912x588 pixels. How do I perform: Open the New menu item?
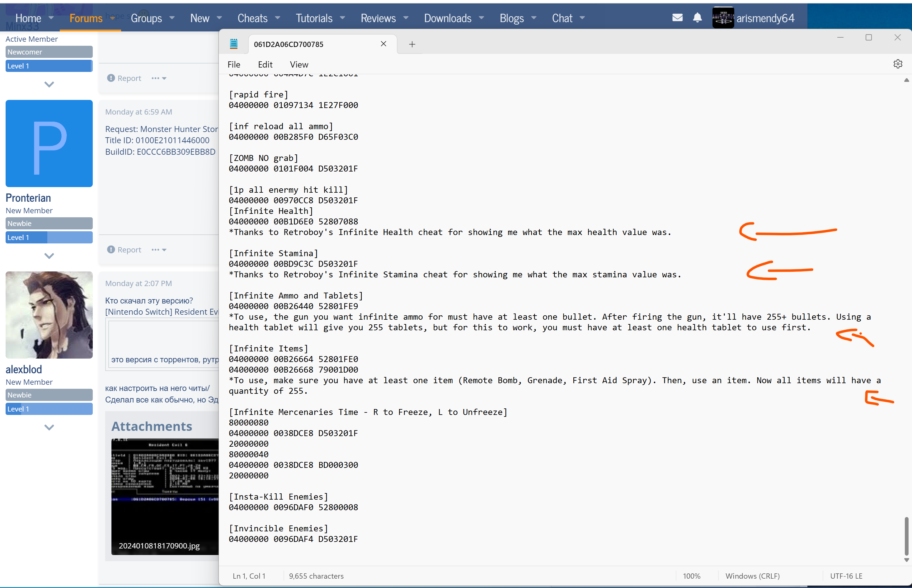point(200,18)
